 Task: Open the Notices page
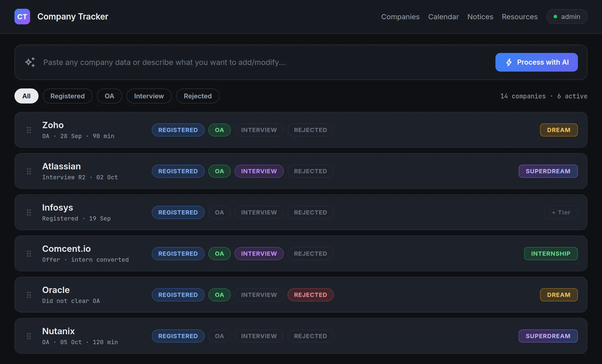tap(480, 17)
